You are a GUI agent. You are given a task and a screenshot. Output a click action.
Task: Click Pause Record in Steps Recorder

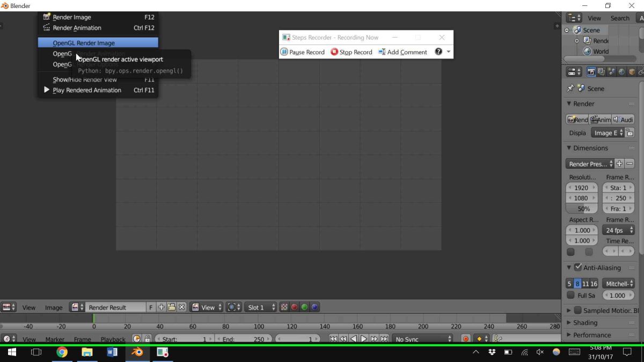[303, 52]
